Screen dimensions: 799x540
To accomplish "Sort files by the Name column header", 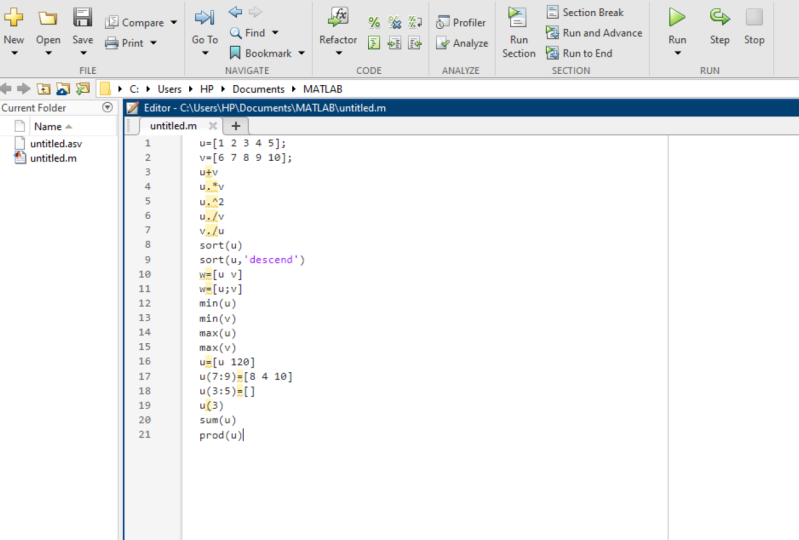I will click(x=48, y=126).
